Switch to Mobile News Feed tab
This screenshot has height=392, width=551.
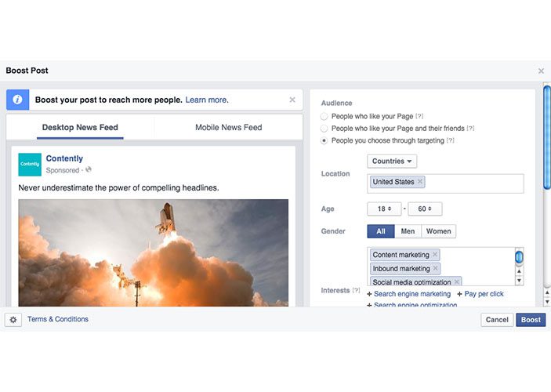click(x=228, y=127)
